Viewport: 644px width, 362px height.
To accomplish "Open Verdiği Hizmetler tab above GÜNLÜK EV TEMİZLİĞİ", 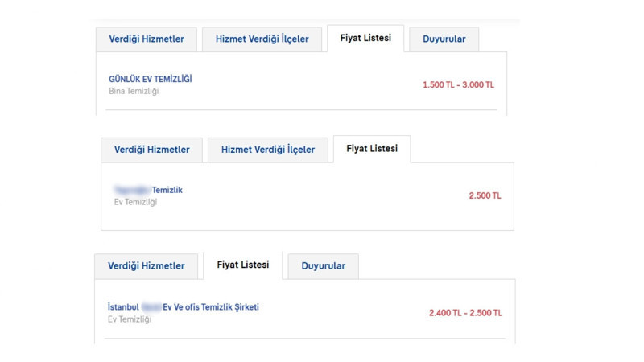I will (x=147, y=39).
